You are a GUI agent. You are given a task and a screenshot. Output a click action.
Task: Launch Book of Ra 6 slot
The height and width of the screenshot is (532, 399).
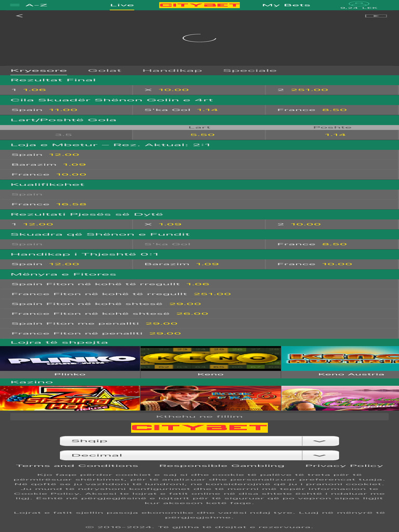[x=211, y=398]
